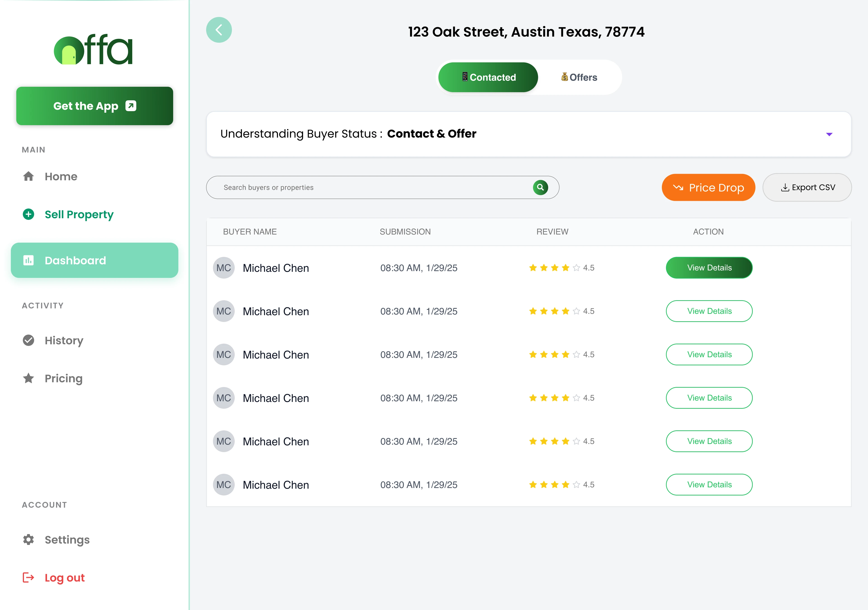868x610 pixels.
Task: Click the Export CSV button
Action: pos(807,188)
